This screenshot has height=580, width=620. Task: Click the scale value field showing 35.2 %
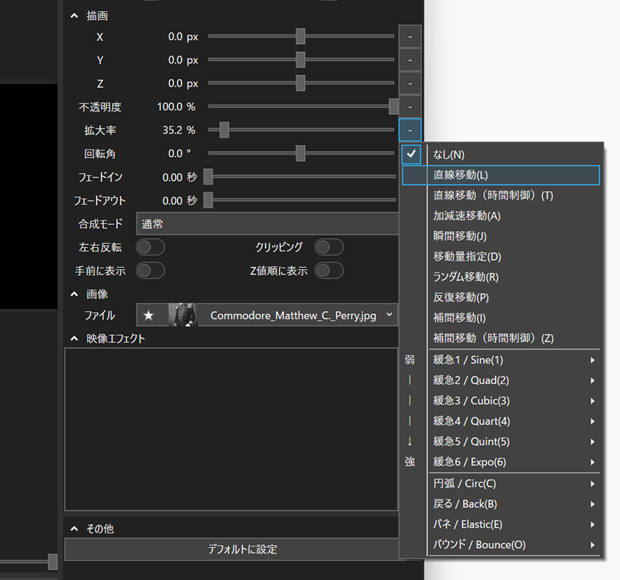click(178, 130)
